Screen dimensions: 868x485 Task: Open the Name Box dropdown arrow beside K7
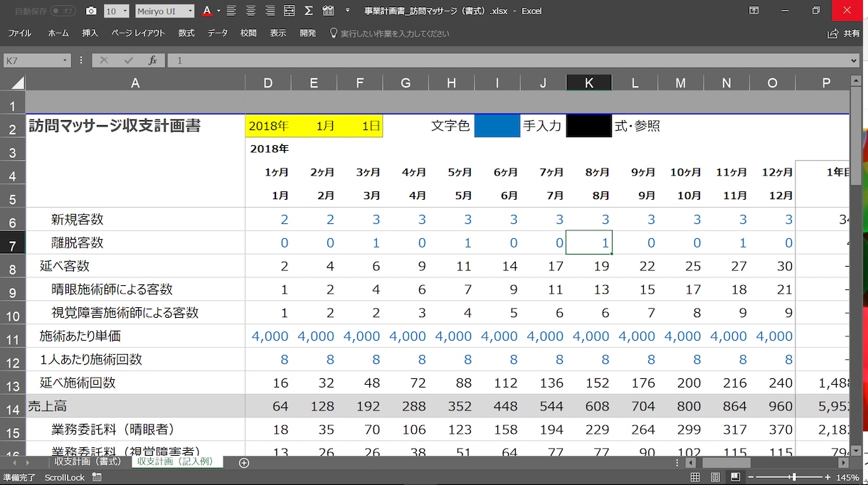tap(65, 61)
